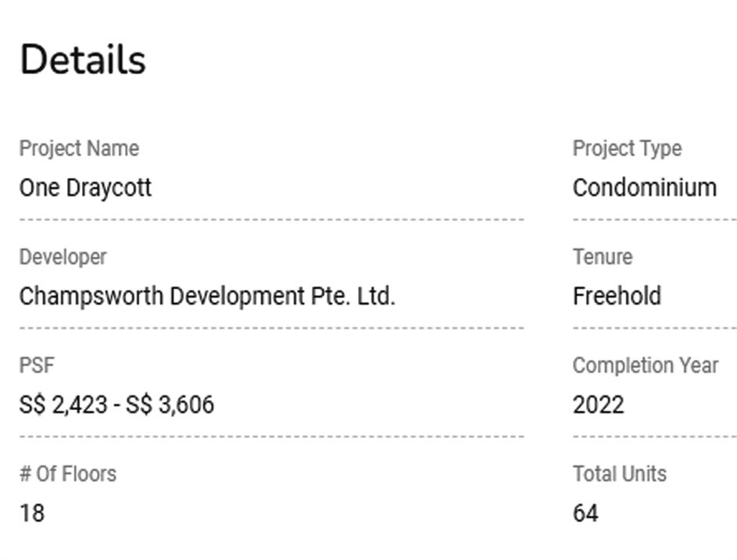Select the Freehold tenure value
This screenshot has width=737, height=560.
point(617,296)
